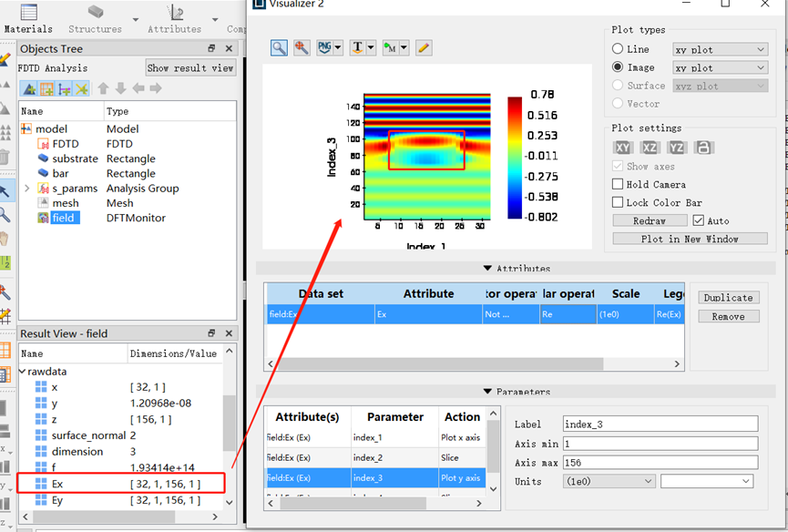This screenshot has height=532, width=788.
Task: Click the pencil edit icon in Visualizer toolbar
Action: pos(424,47)
